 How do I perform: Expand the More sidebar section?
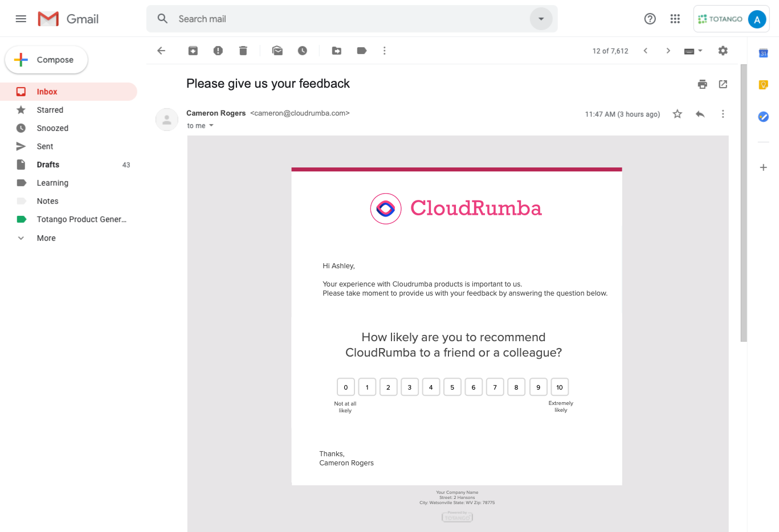click(68, 238)
